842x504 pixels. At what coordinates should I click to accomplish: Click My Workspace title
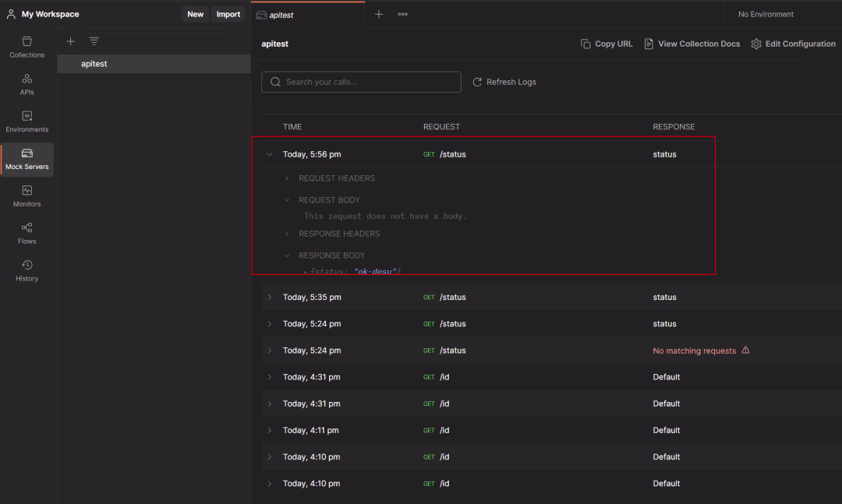point(50,15)
